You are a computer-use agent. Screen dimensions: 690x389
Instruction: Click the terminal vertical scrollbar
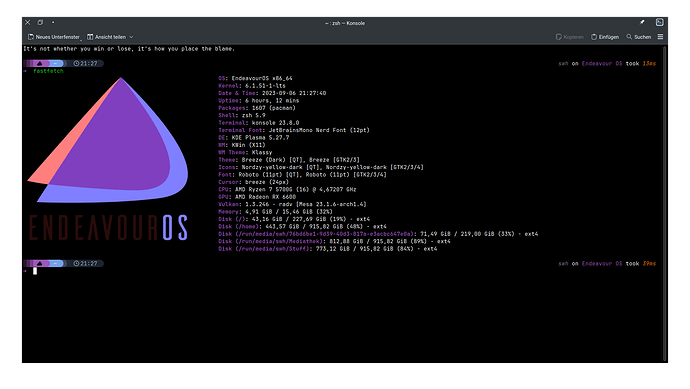664,203
